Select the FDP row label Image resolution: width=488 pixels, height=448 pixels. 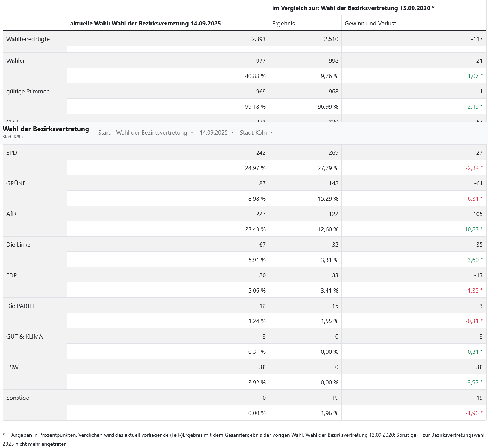(12, 275)
